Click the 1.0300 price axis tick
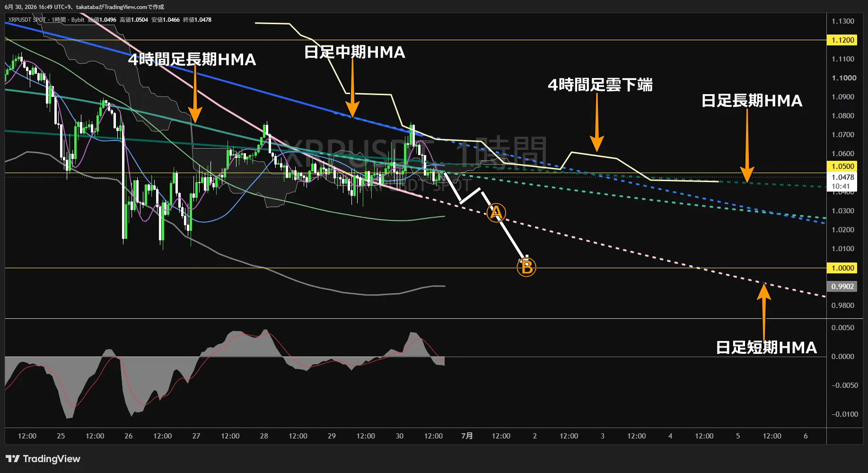This screenshot has width=868, height=473. click(843, 211)
